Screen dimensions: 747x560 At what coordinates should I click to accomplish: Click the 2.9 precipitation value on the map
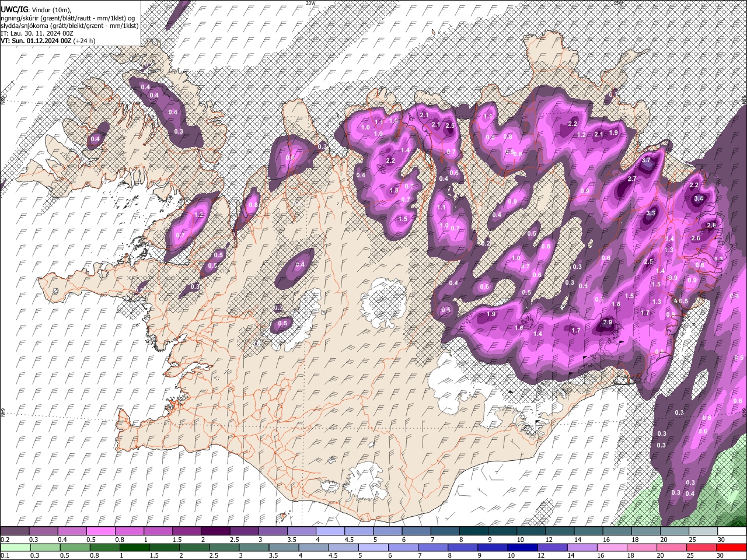(x=607, y=323)
